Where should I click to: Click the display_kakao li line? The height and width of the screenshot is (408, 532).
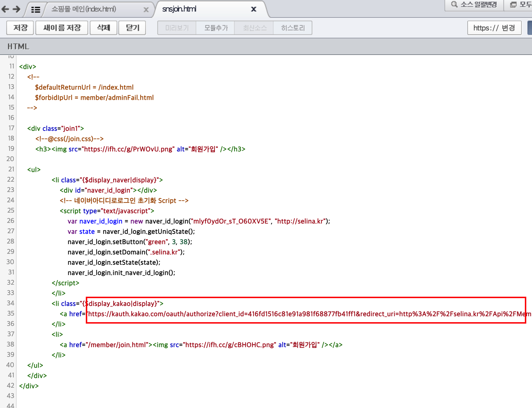tap(108, 304)
